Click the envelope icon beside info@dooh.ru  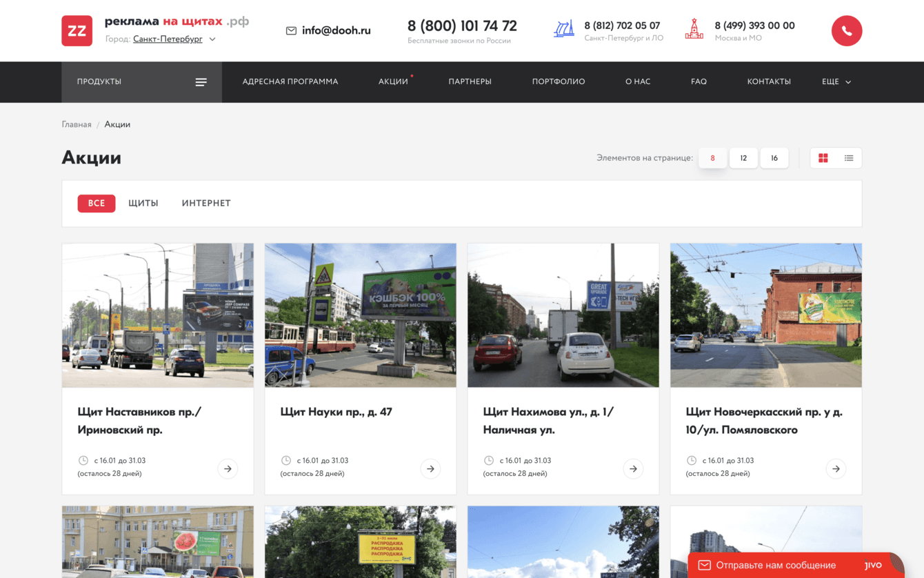[x=291, y=30]
